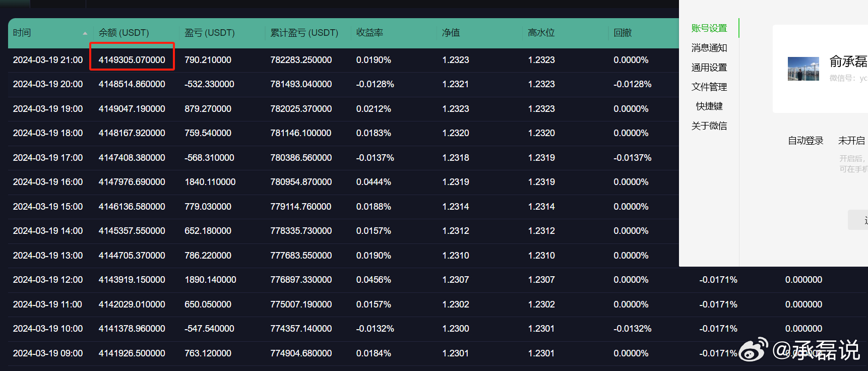The width and height of the screenshot is (868, 371).
Task: Open the 账号设置 settings tab
Action: [709, 28]
